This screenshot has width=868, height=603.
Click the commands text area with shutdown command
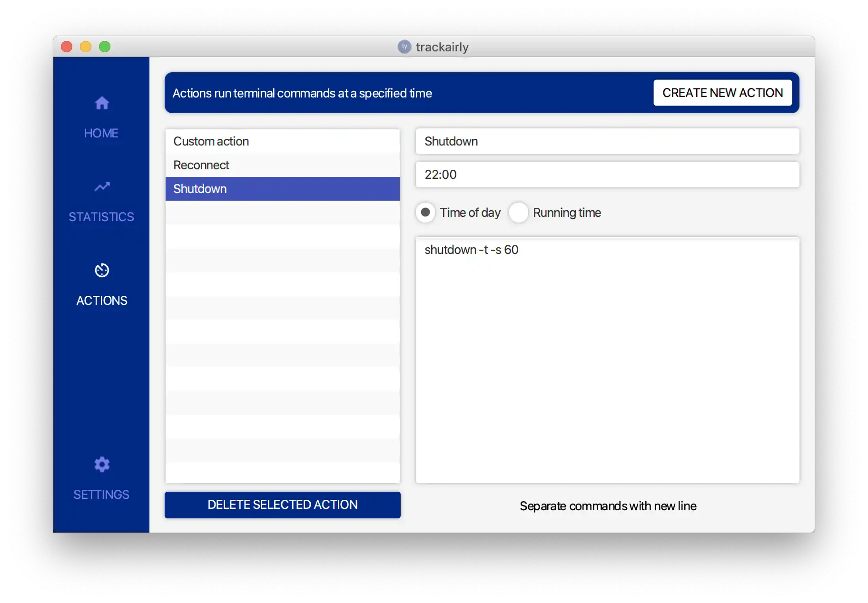tap(607, 360)
